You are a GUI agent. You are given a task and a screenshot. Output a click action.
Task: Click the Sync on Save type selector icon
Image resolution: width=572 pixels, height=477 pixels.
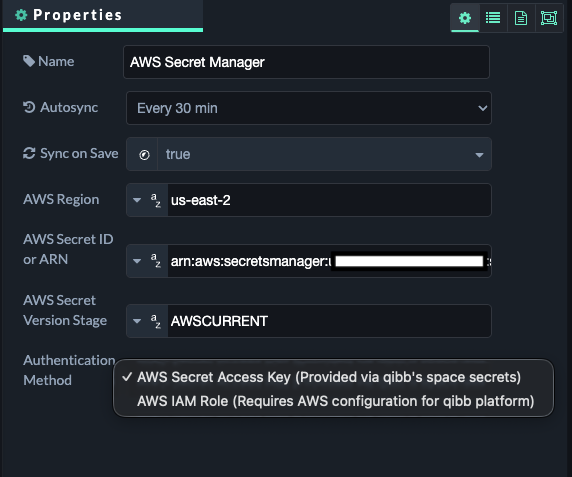tap(144, 155)
